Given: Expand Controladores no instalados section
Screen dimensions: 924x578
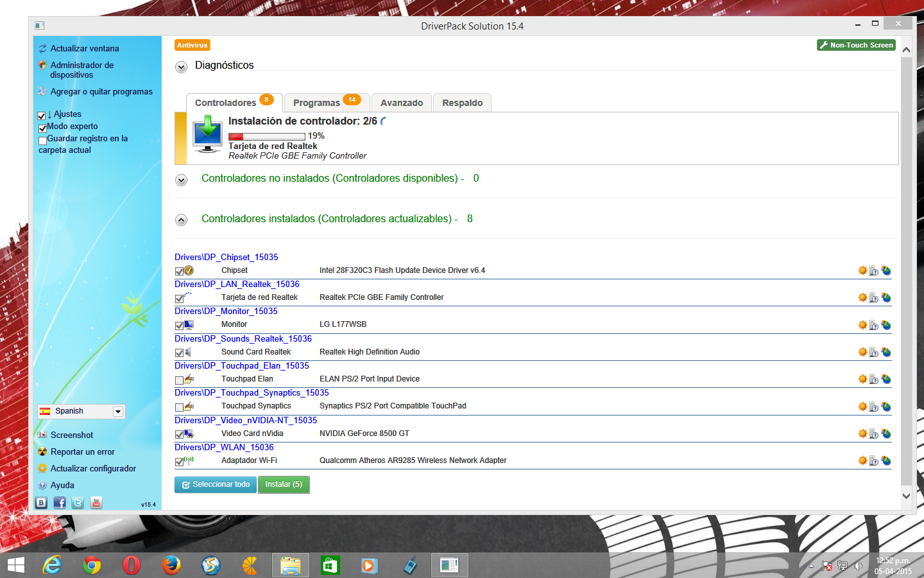Looking at the screenshot, I should pos(182,180).
